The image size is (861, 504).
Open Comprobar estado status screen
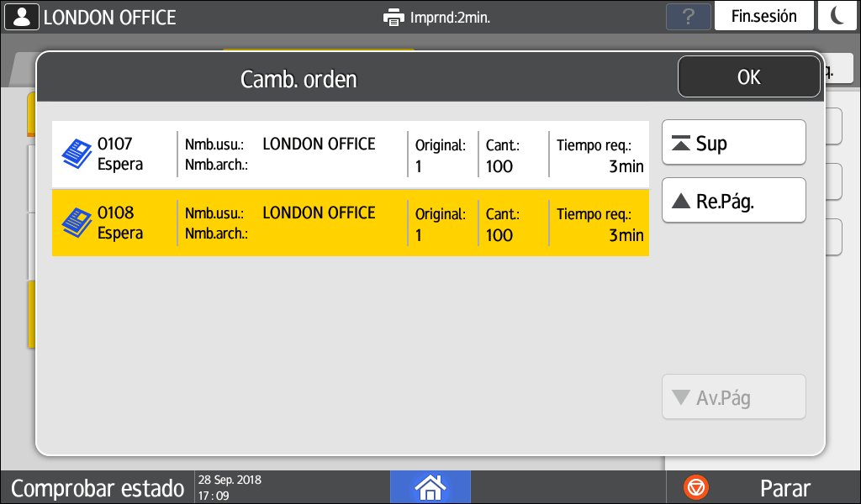click(x=97, y=488)
